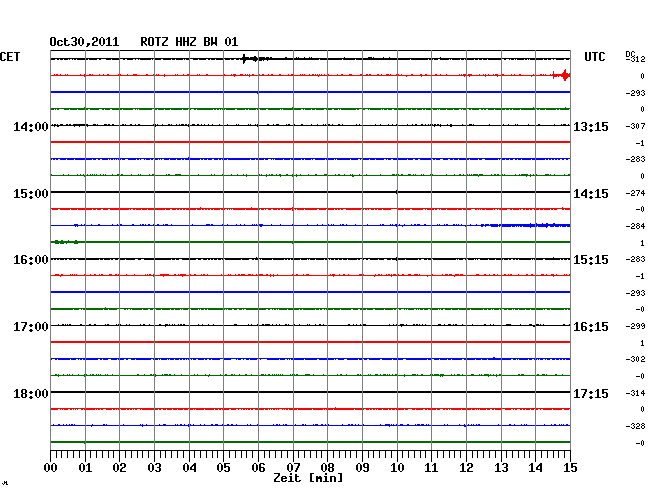Click the 07 minute axis label
This screenshot has height=494, width=650.
293,468
